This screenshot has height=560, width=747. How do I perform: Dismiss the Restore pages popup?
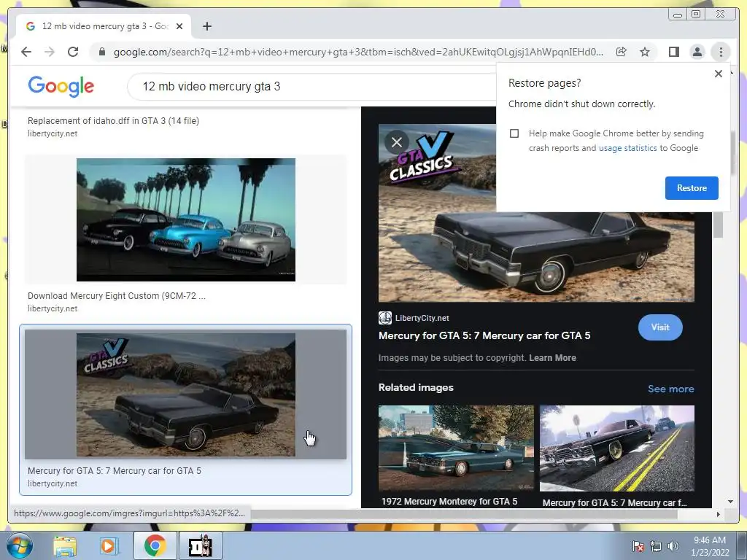coord(719,74)
